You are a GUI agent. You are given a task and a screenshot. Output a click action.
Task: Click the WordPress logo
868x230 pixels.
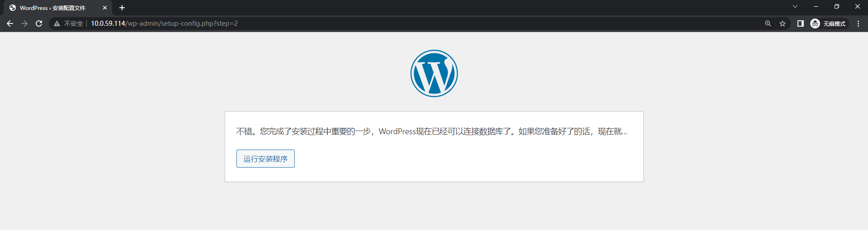tap(434, 73)
